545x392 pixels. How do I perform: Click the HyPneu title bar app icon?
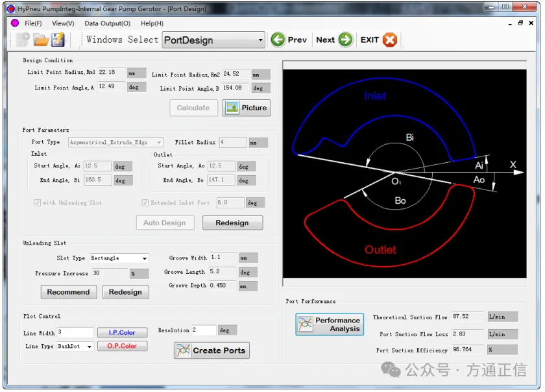click(x=11, y=8)
